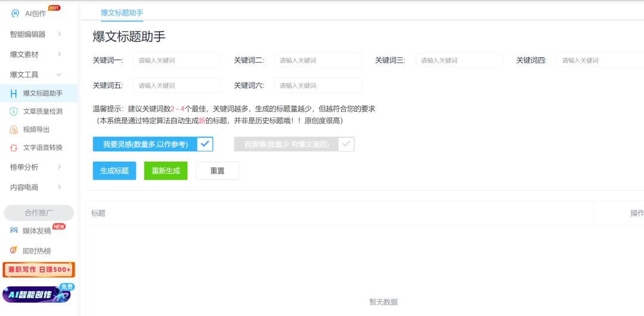This screenshot has width=644, height=316.
Task: Click the 生成标题 button
Action: 114,171
